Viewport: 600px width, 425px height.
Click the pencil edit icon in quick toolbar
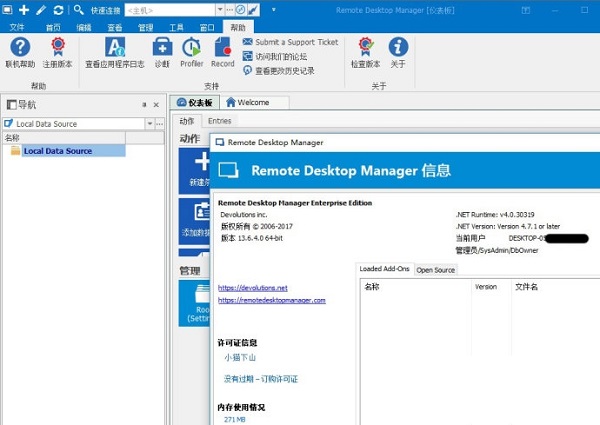tap(41, 10)
